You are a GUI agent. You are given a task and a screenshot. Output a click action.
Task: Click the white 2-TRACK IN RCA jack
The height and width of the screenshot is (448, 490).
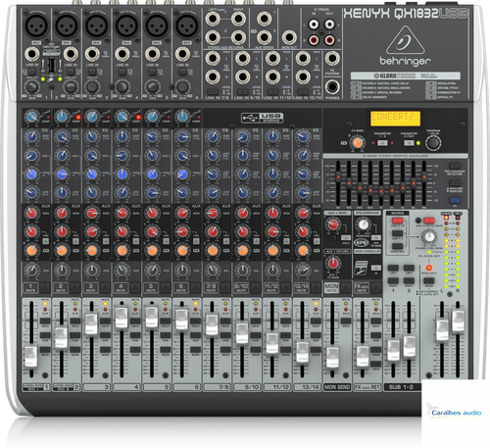click(314, 25)
